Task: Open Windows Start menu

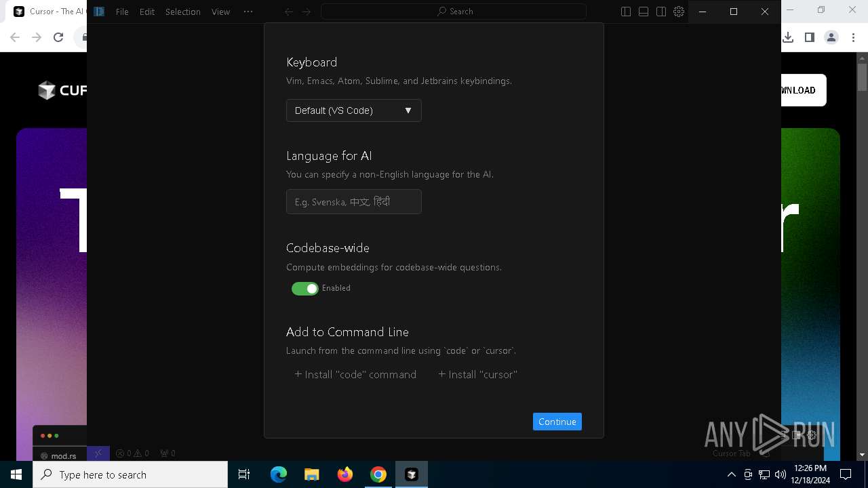Action: pyautogui.click(x=16, y=474)
